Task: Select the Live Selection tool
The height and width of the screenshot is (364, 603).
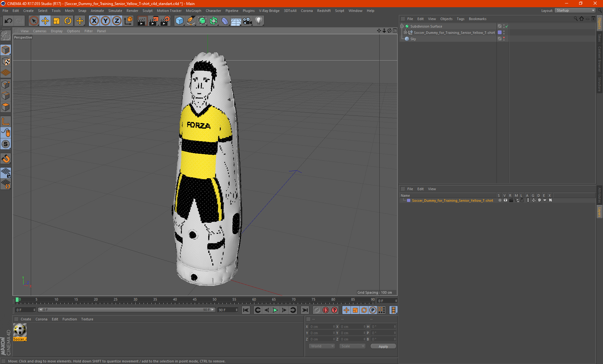Action: click(34, 21)
